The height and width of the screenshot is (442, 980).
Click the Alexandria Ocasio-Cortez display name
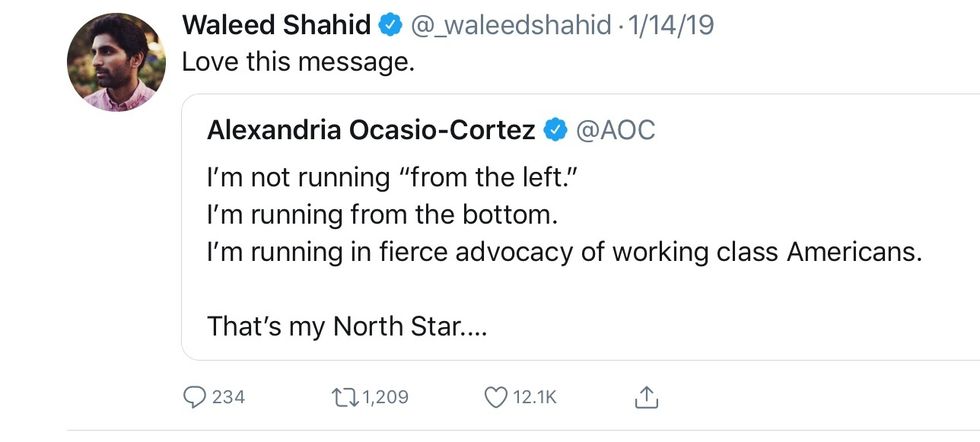point(370,130)
